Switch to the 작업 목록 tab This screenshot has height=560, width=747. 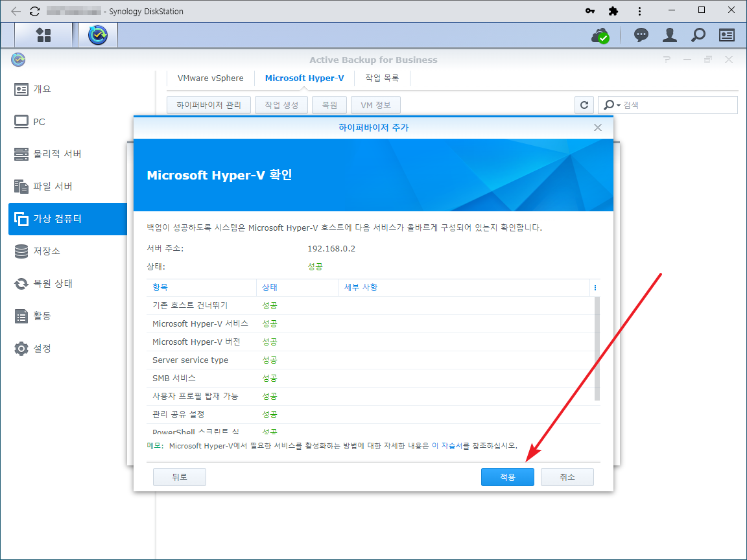pos(382,78)
